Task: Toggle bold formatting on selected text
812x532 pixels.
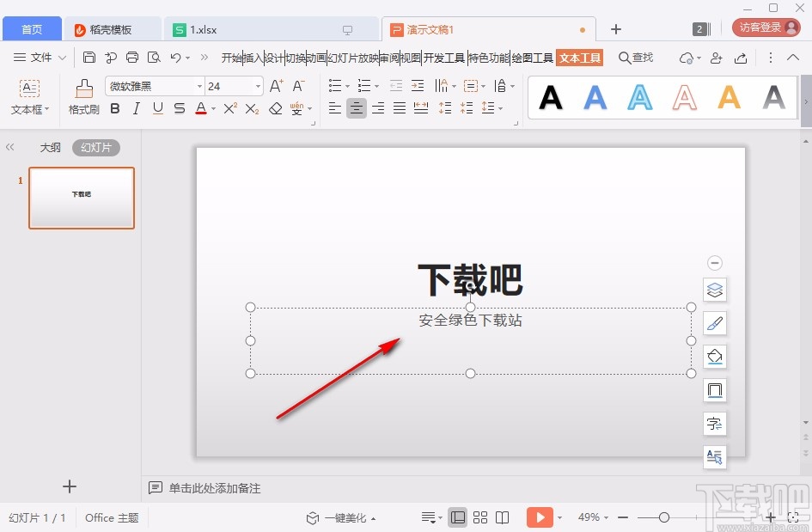Action: tap(114, 108)
